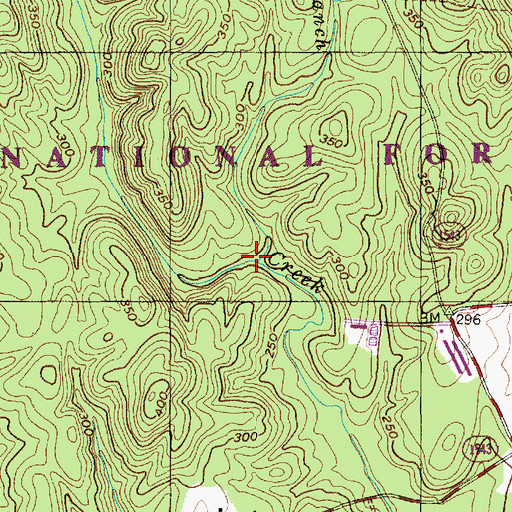Screen dimensions: 512x512
Task: Click the '350' label inside the closed hilltop contour
Action: (x=332, y=142)
